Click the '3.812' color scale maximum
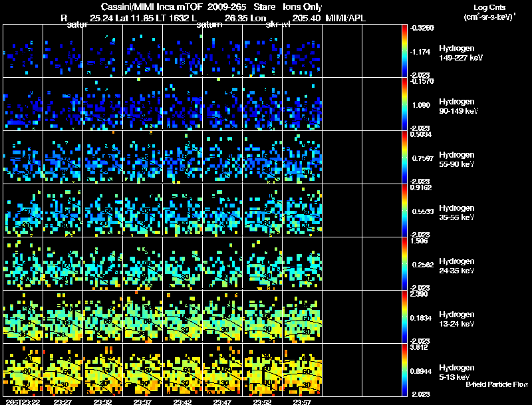This screenshot has height=405, width=532. coord(419,347)
